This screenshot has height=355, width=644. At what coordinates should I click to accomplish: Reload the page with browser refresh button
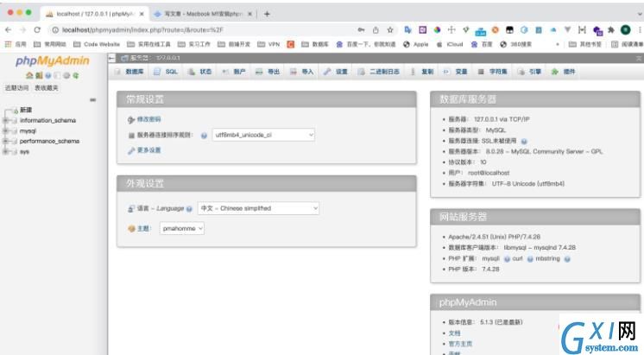(x=37, y=30)
